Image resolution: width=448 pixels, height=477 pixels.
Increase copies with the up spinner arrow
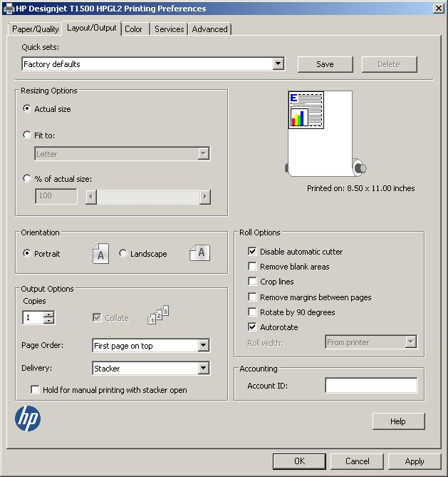[48, 314]
